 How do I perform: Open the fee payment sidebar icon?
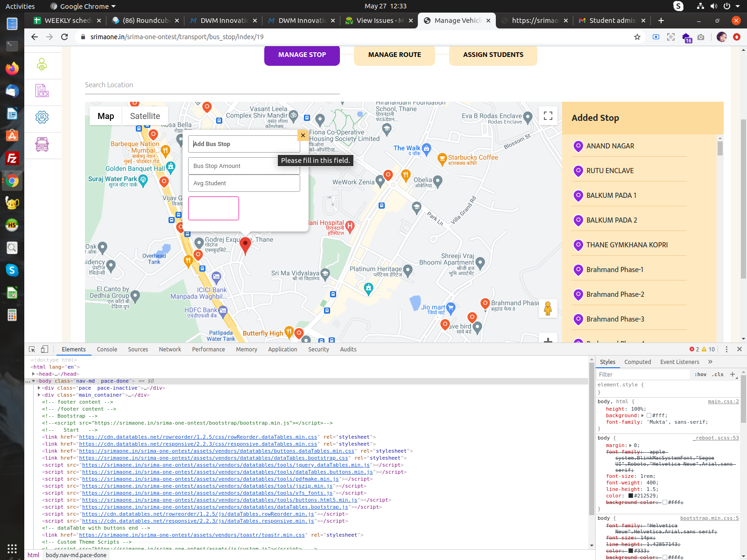[42, 91]
